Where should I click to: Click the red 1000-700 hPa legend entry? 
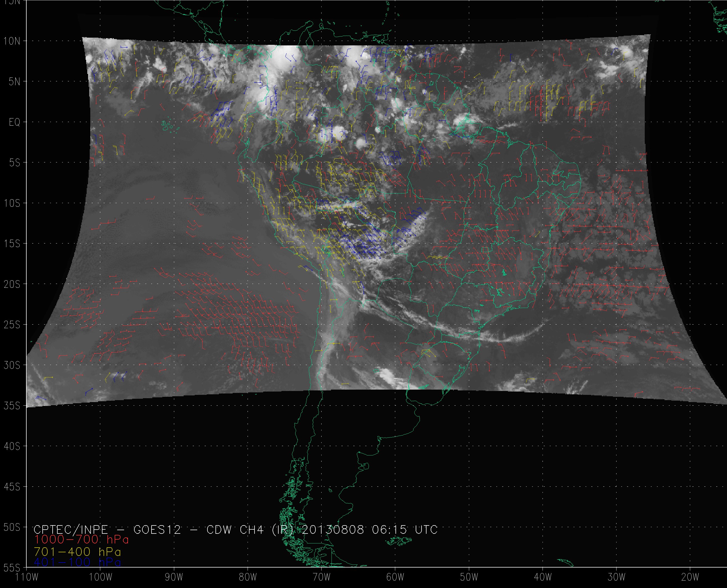click(81, 539)
